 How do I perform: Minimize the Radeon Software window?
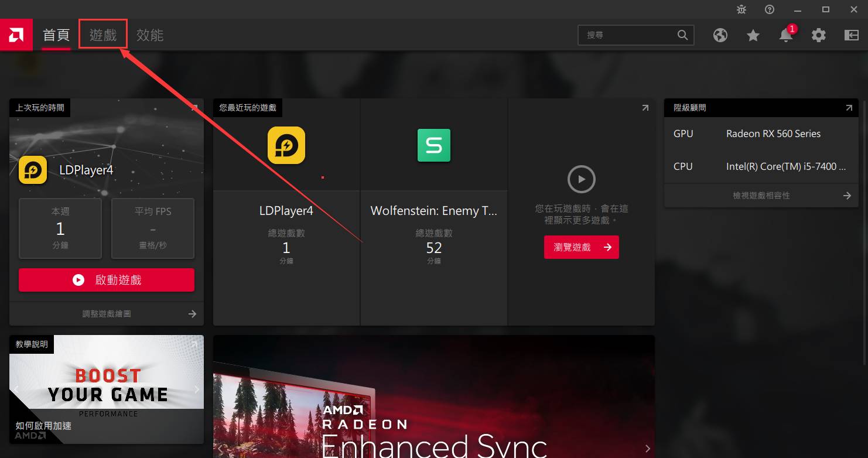pos(798,9)
